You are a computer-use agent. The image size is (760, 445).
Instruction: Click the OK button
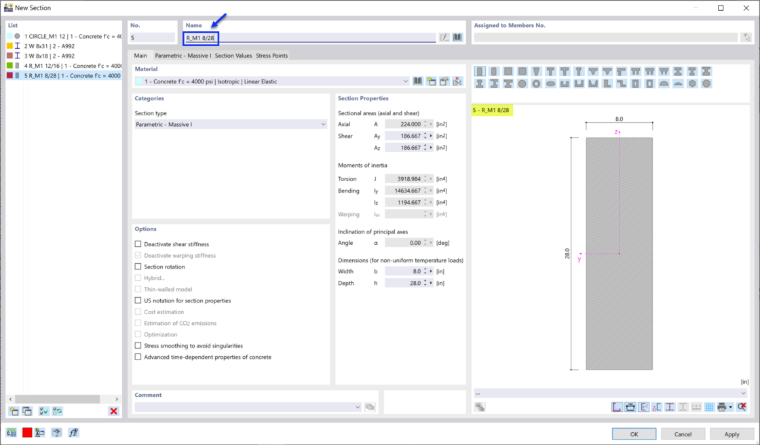click(x=634, y=434)
